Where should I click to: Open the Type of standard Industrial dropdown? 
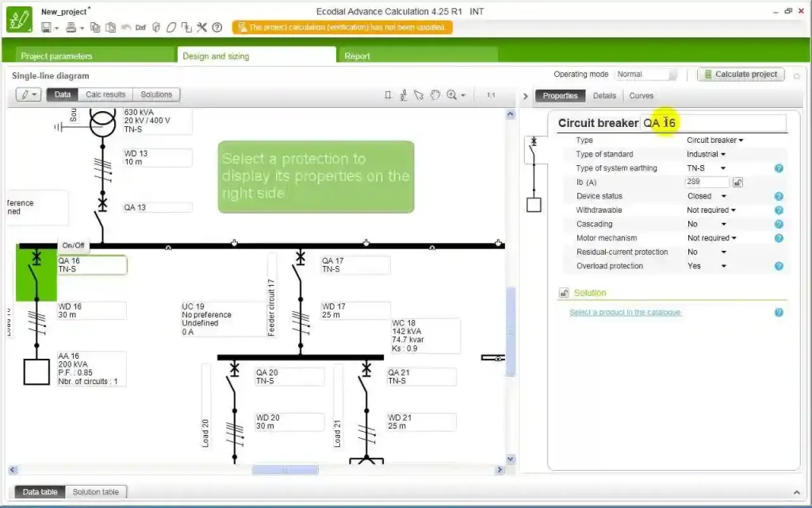[706, 154]
